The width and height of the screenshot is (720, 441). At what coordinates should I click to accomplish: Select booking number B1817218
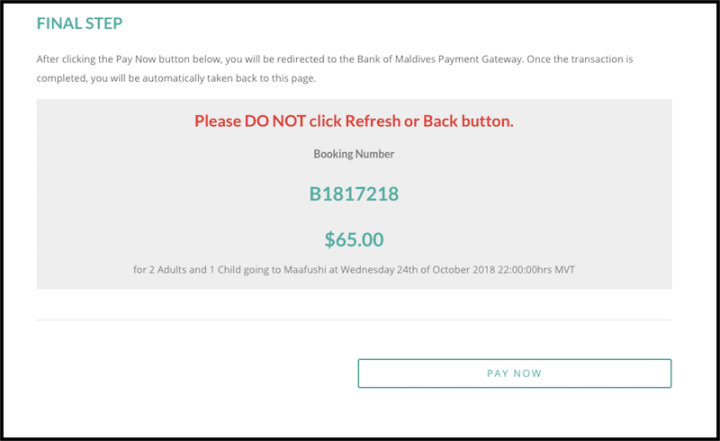[354, 194]
